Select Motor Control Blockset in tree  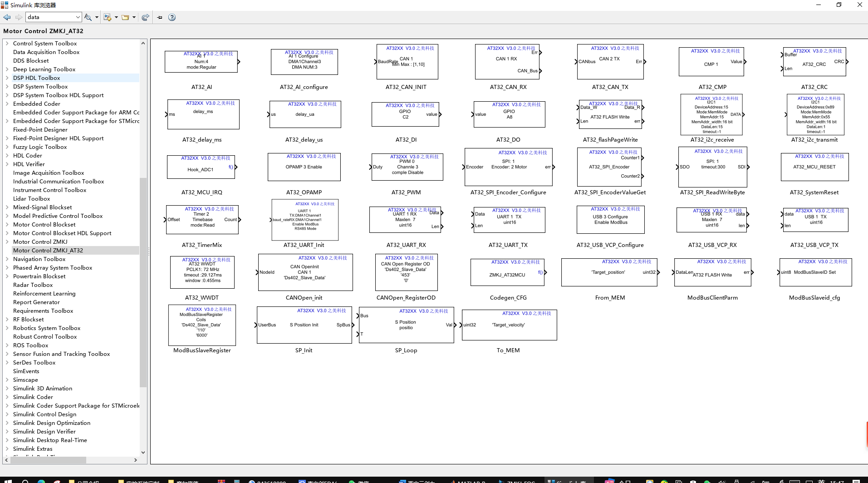click(x=44, y=225)
